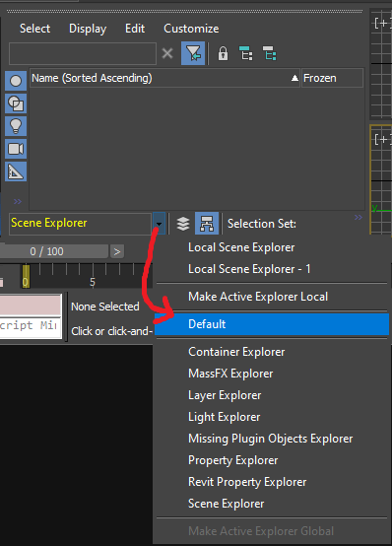Click the Sort by Layer stacked icon

tap(183, 224)
